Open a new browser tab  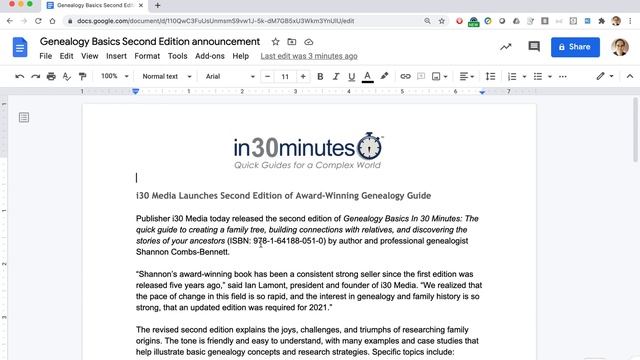coord(158,5)
